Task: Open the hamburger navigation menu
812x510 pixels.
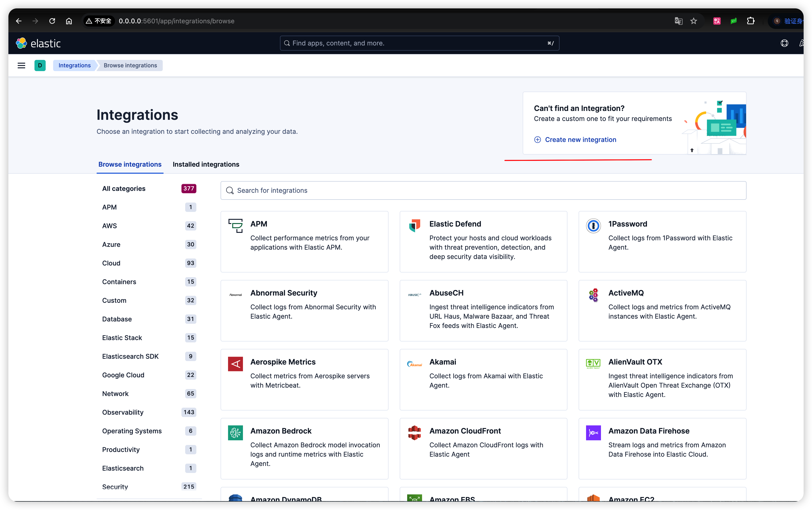Action: tap(21, 65)
